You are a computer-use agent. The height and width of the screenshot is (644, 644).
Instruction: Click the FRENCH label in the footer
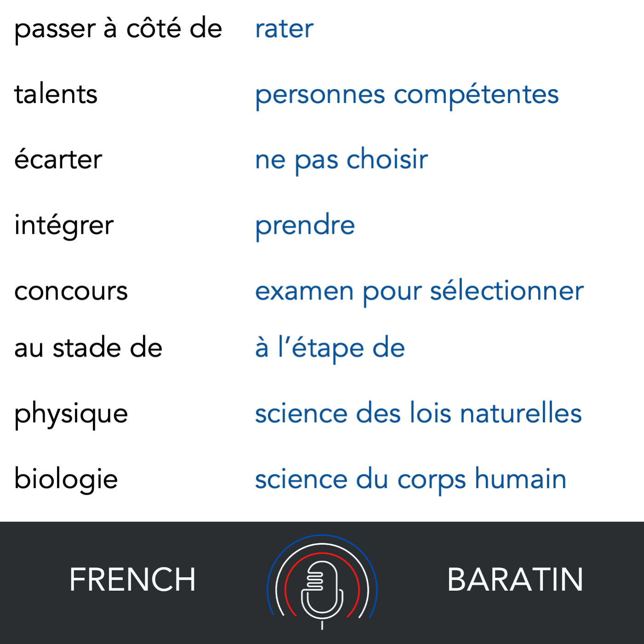point(132,580)
